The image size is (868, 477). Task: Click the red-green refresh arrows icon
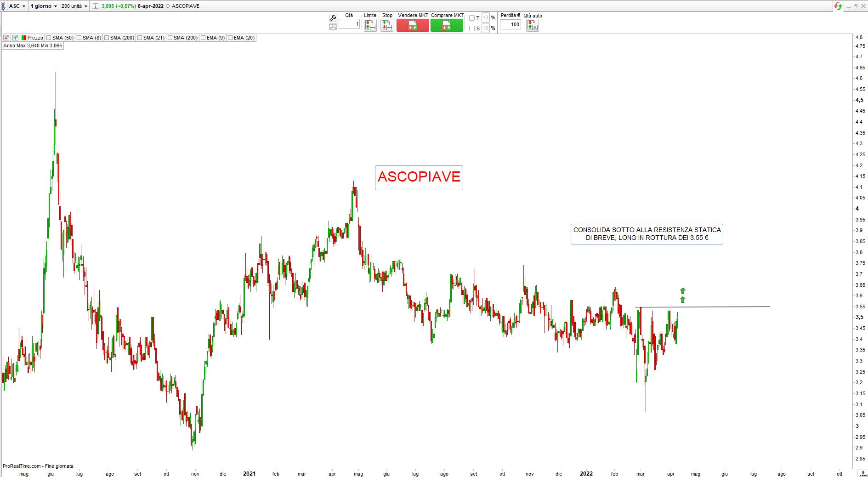(x=839, y=6)
